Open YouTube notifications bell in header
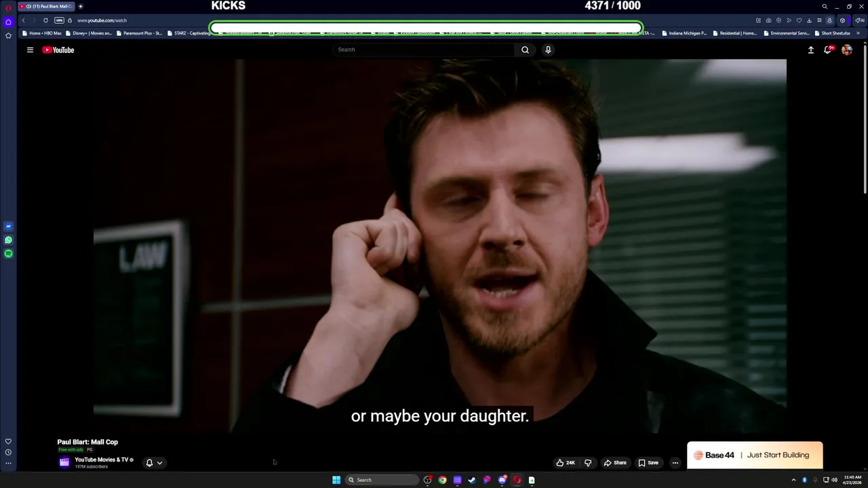 pos(828,49)
